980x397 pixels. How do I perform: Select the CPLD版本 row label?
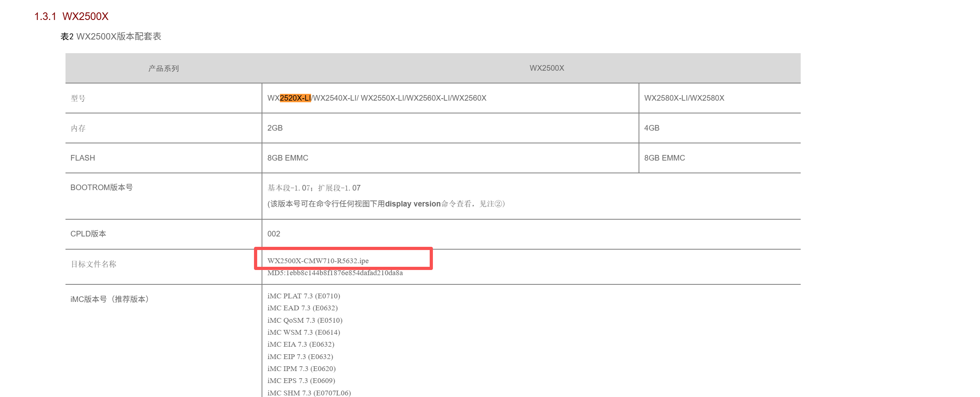coord(88,234)
